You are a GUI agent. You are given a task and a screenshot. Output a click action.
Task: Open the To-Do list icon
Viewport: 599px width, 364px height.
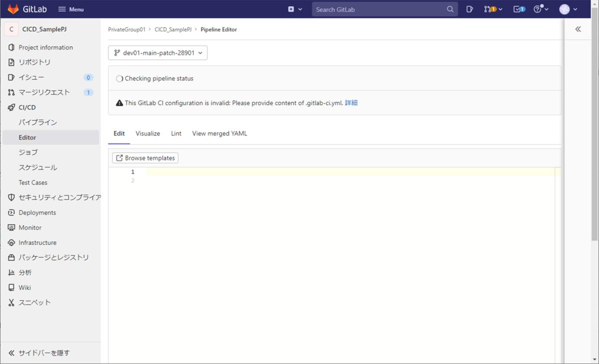tap(519, 9)
